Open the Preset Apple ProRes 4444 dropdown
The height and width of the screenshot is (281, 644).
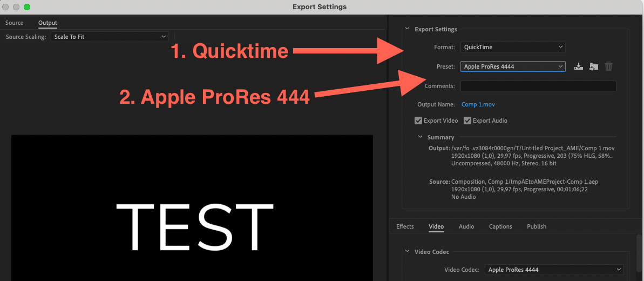513,66
